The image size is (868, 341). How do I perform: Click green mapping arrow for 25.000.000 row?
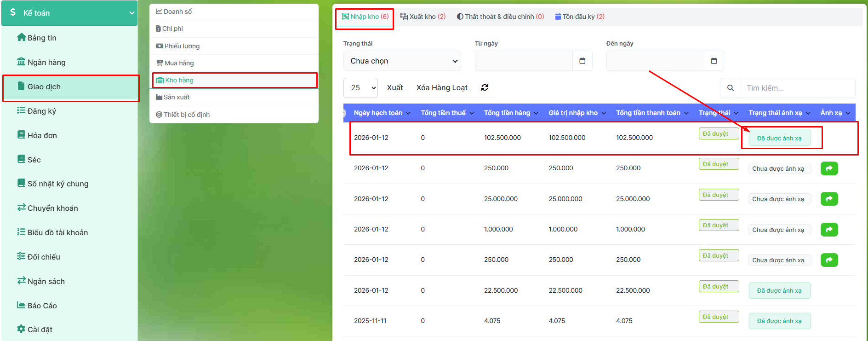click(829, 199)
